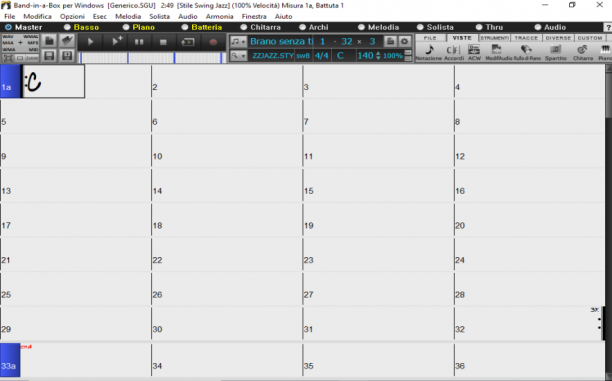
Task: Stop the song with the Stop button
Action: pyautogui.click(x=164, y=42)
